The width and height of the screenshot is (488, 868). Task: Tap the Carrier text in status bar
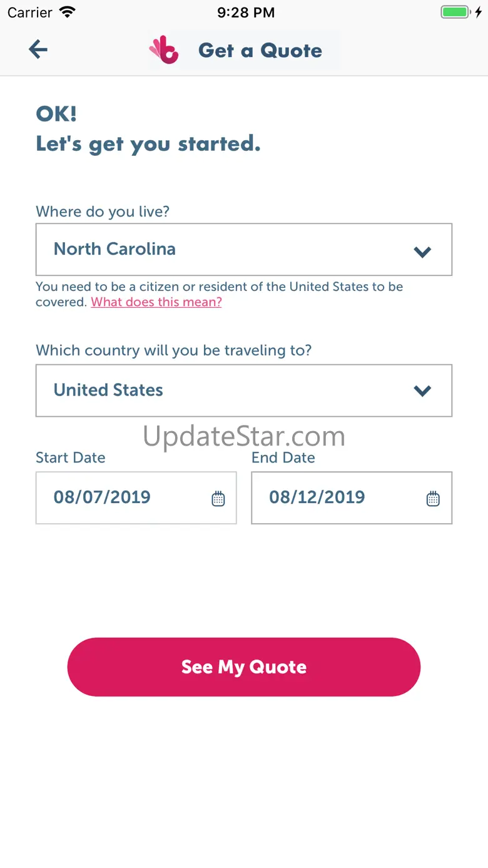pyautogui.click(x=30, y=13)
